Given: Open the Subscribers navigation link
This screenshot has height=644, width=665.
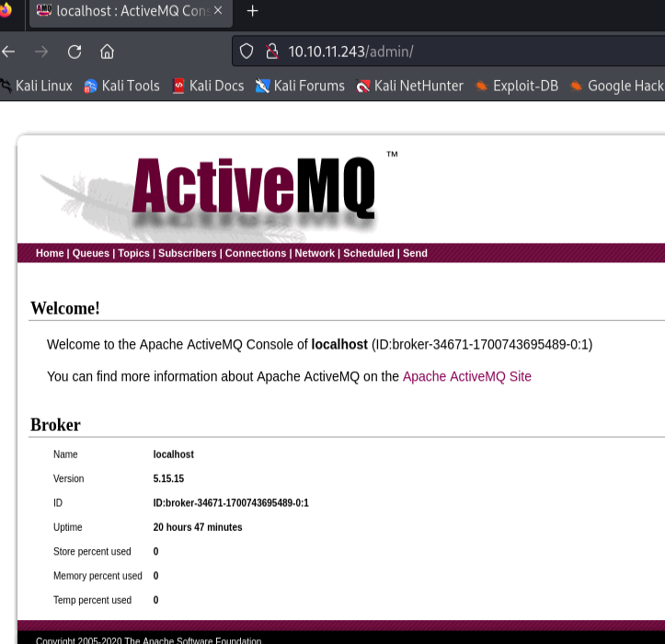Looking at the screenshot, I should (187, 253).
